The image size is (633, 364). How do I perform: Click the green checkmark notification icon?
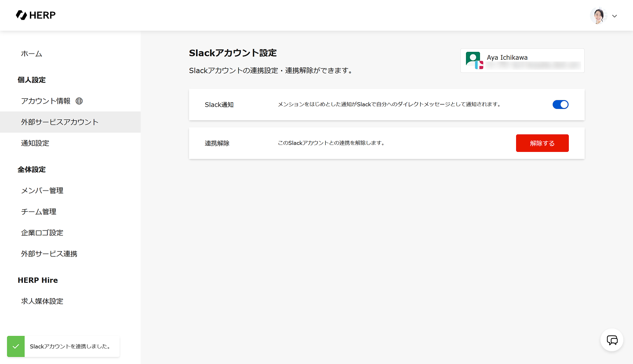point(16,346)
